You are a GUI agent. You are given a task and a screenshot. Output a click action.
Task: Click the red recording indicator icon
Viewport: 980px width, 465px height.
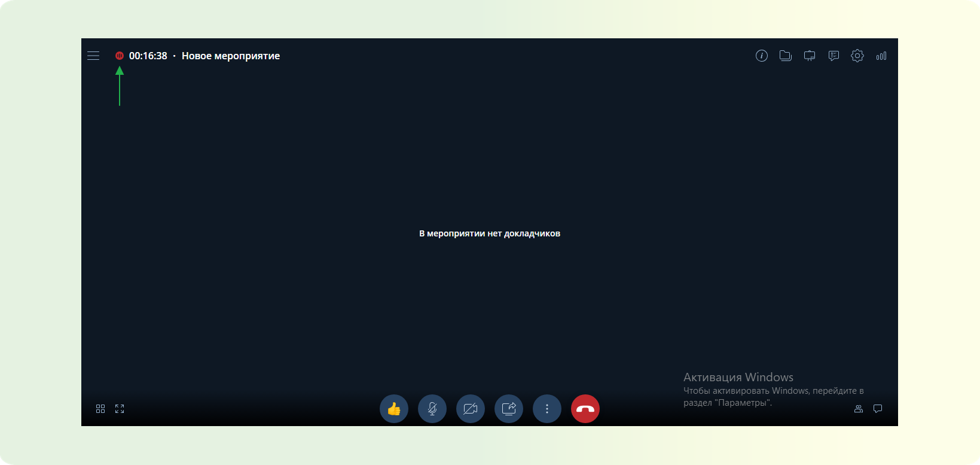point(120,56)
